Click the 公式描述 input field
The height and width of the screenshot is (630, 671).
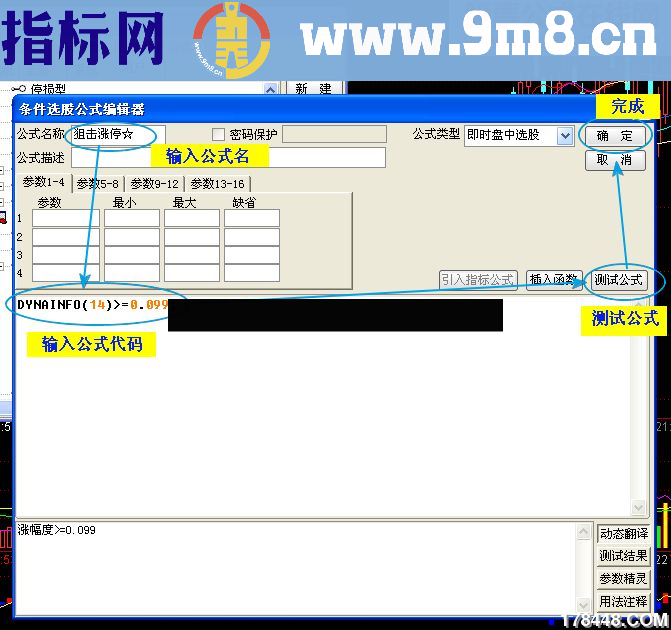[x=228, y=158]
